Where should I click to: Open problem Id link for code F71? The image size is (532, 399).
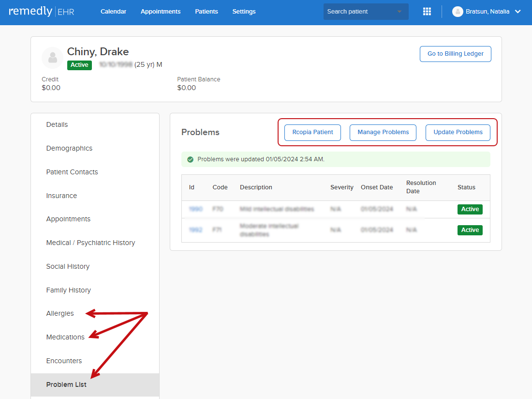[x=195, y=230]
